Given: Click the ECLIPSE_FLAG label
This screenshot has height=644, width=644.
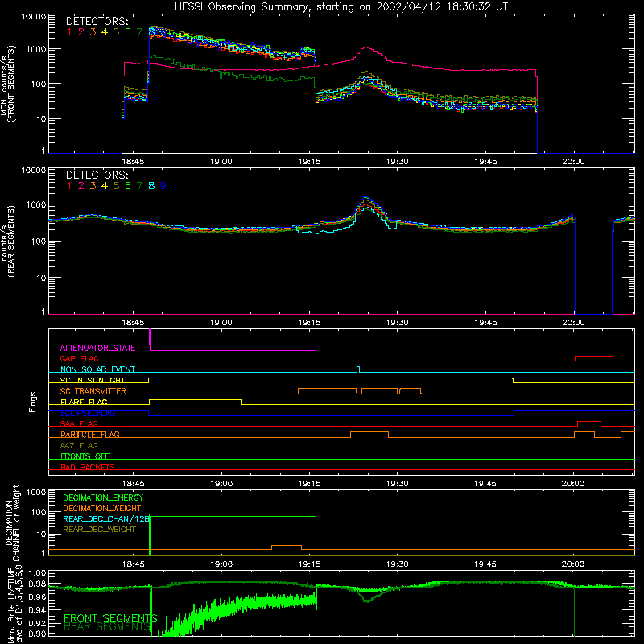Looking at the screenshot, I should point(88,413).
